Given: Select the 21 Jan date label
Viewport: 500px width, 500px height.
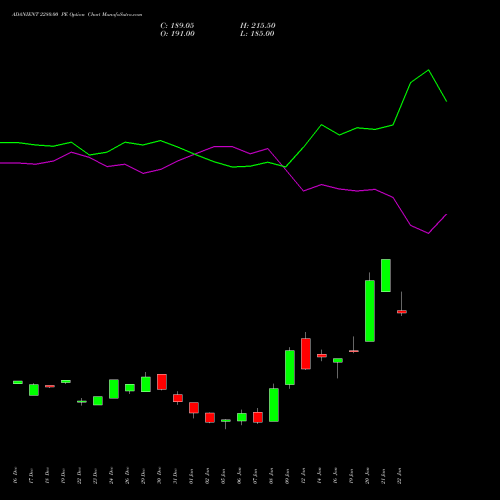Looking at the screenshot, I should (383, 476).
